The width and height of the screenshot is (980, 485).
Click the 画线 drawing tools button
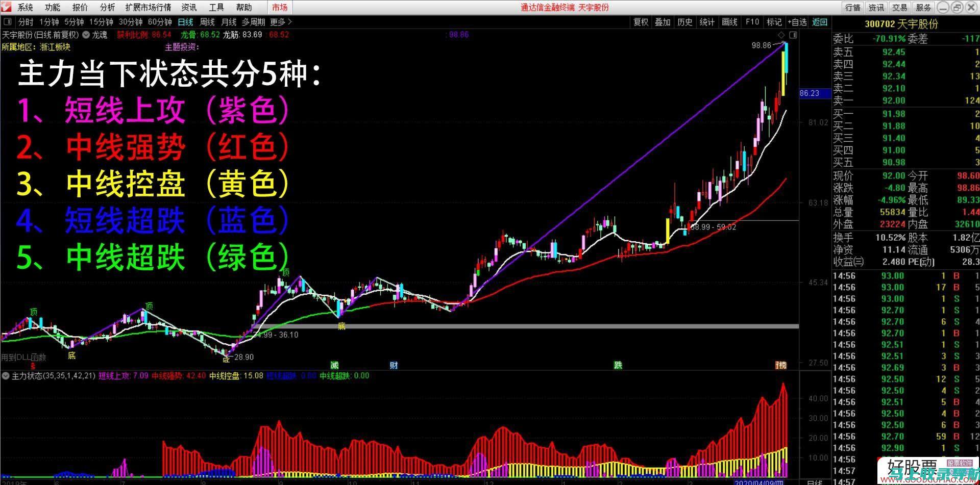tap(729, 22)
